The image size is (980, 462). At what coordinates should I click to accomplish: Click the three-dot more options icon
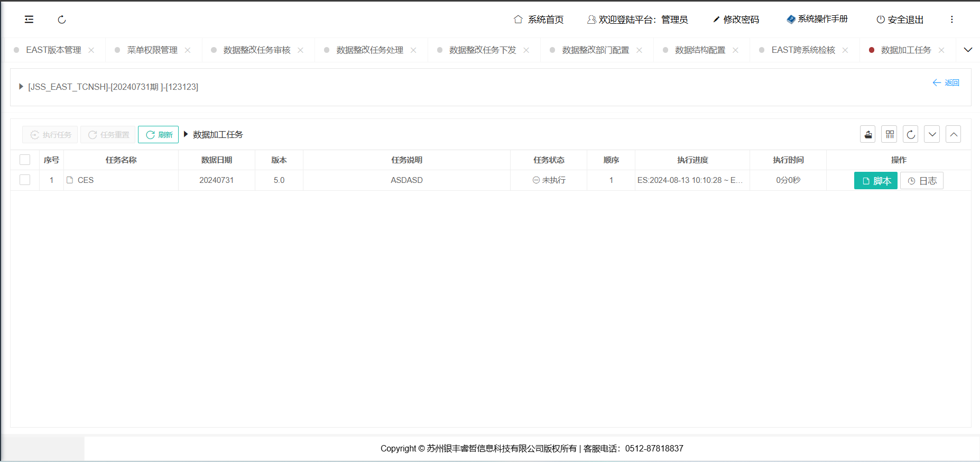pyautogui.click(x=952, y=20)
